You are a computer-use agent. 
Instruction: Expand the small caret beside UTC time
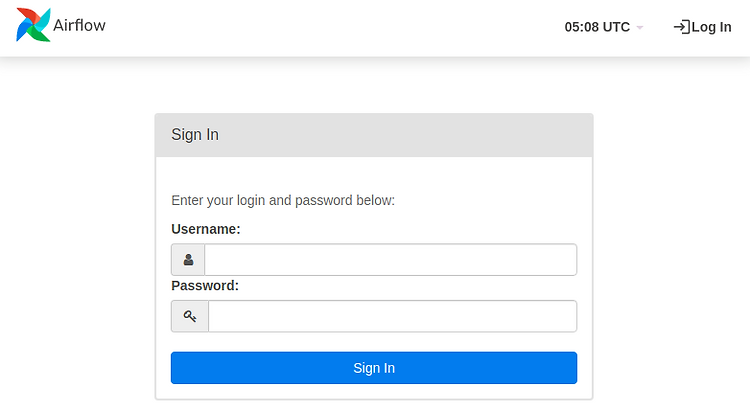point(640,28)
